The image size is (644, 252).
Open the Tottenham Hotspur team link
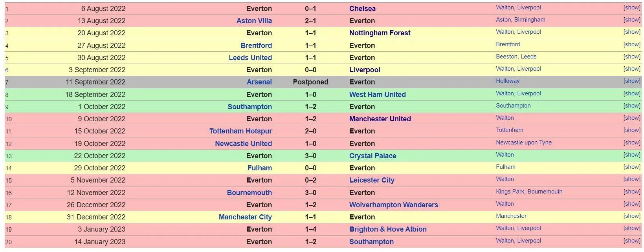[x=240, y=131]
